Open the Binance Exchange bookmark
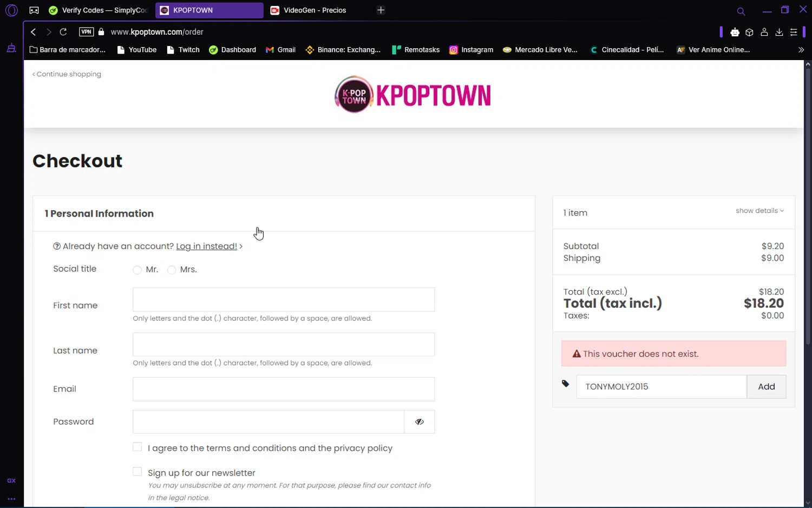Image resolution: width=812 pixels, height=508 pixels. pos(343,50)
